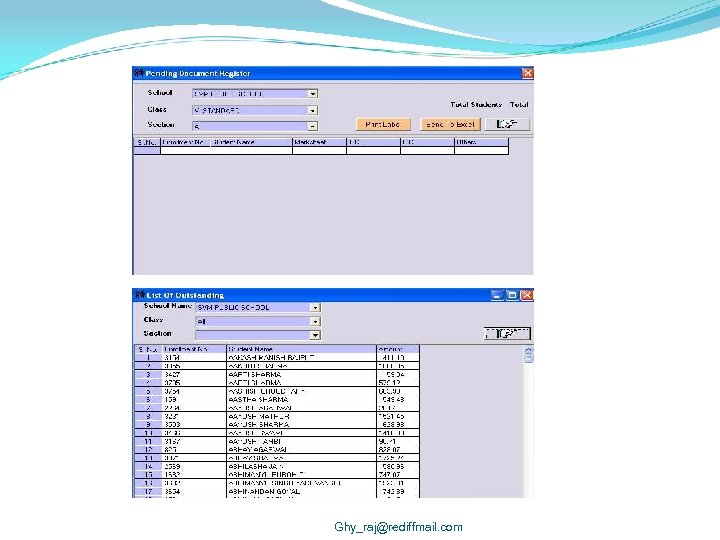The image size is (720, 540).
Task: Click Student Name header in List Of Outstanding
Action: [x=301, y=349]
